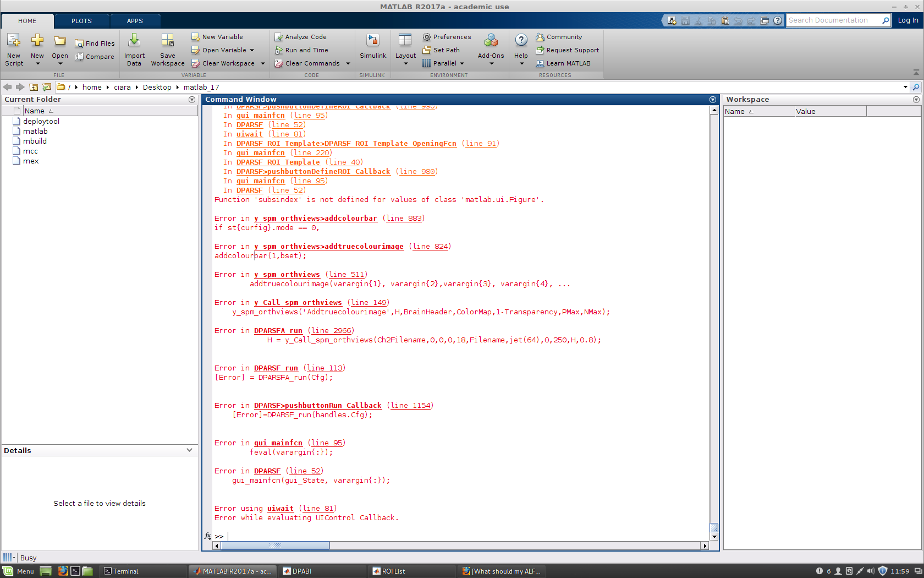This screenshot has width=924, height=578.
Task: Click the switch windows icon in quick access toolbar
Action: click(x=765, y=20)
